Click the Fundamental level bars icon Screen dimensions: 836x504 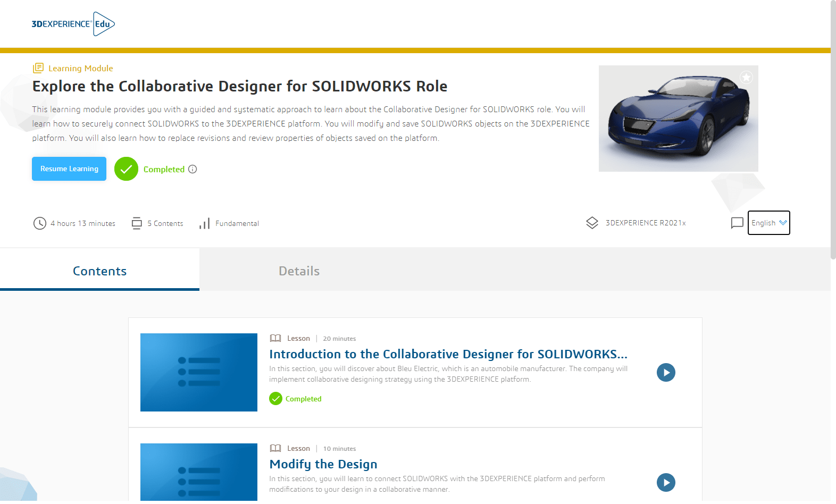pyautogui.click(x=204, y=223)
